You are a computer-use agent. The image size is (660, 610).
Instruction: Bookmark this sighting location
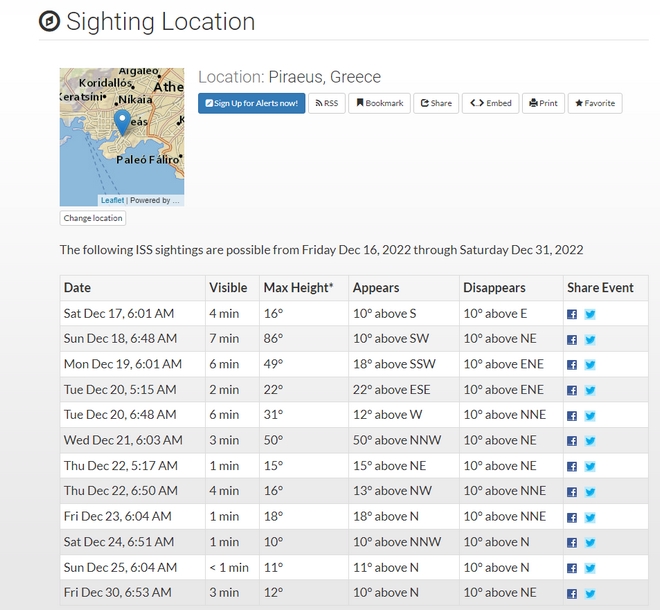tap(379, 103)
